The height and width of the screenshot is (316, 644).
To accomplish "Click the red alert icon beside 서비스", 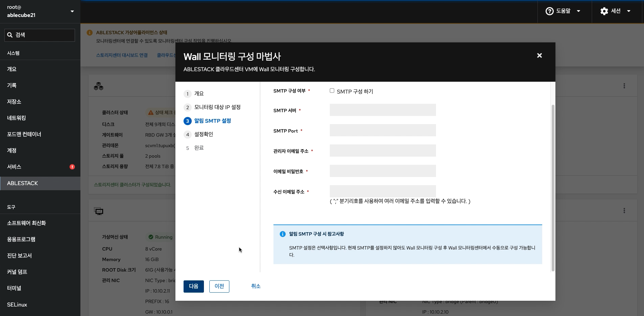I will tap(72, 167).
